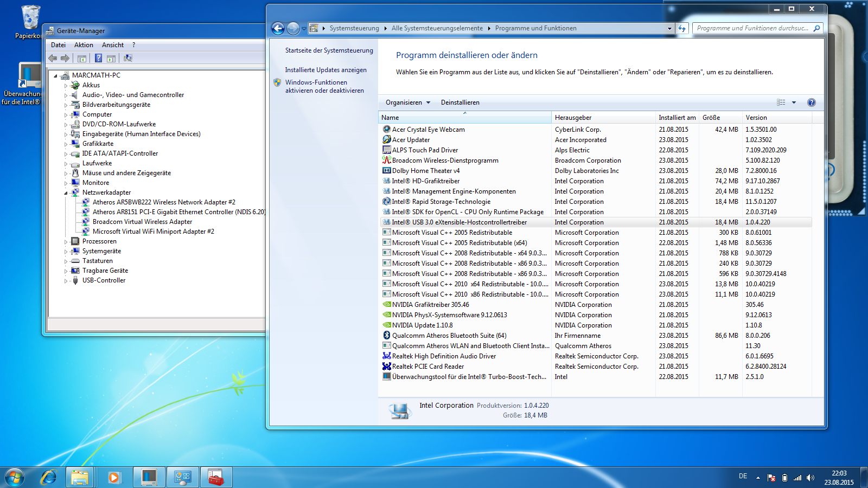
Task: Expand the Monitore node
Action: (x=66, y=183)
